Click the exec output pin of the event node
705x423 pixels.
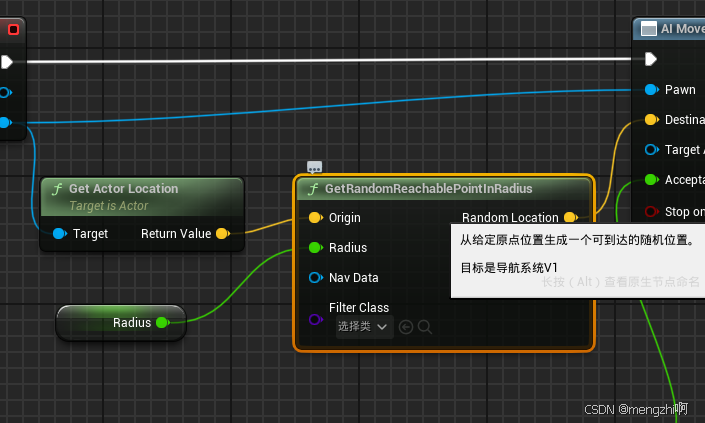[x=6, y=62]
